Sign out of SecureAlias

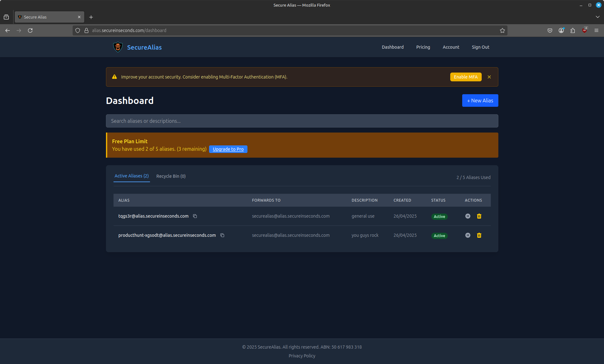coord(480,47)
